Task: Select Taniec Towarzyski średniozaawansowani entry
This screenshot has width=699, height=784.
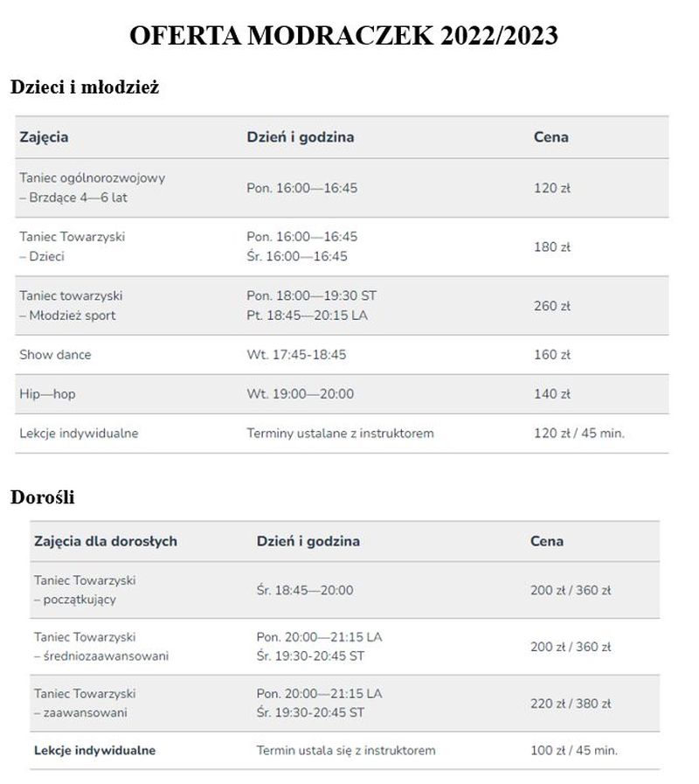Action: pyautogui.click(x=101, y=647)
